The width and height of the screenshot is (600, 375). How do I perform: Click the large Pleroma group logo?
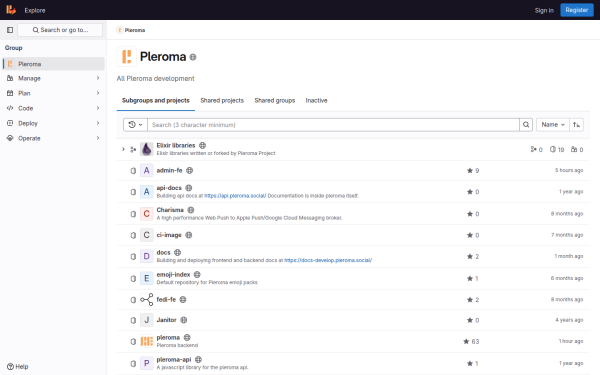[x=127, y=57]
